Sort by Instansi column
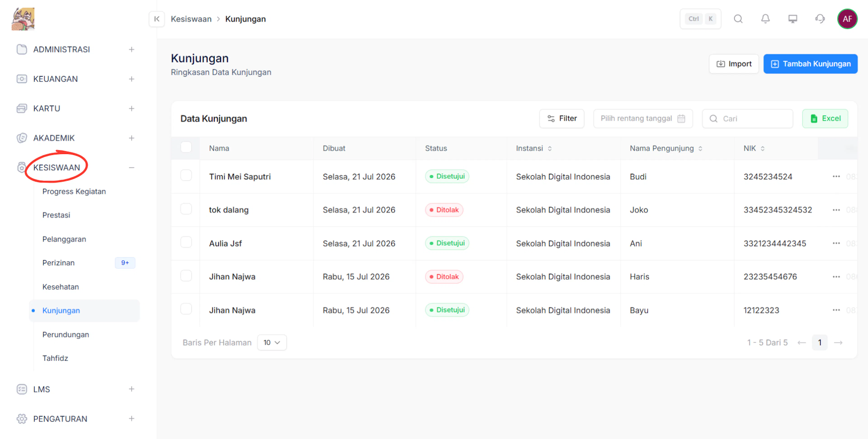The height and width of the screenshot is (439, 868). pyautogui.click(x=550, y=148)
